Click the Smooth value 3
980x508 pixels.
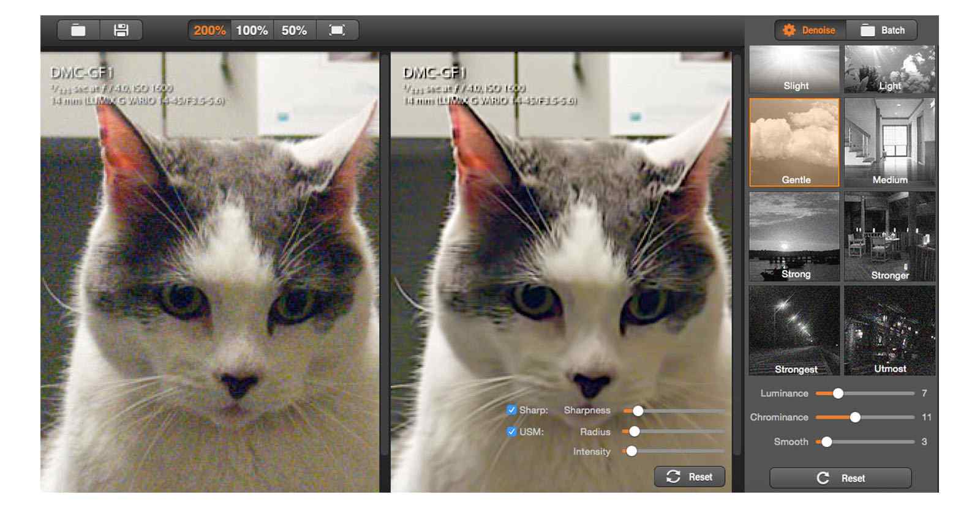pyautogui.click(x=924, y=442)
